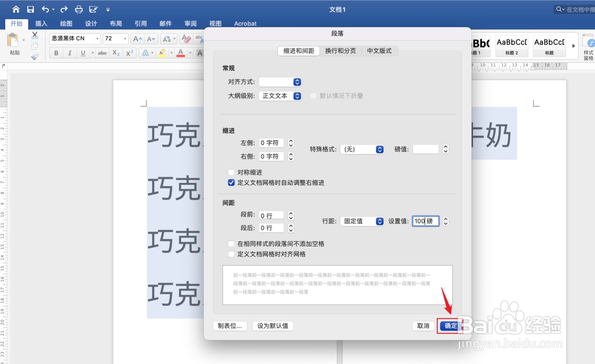Open the 审阅 ribbon tab
Viewport: 595px width, 364px height.
(190, 23)
